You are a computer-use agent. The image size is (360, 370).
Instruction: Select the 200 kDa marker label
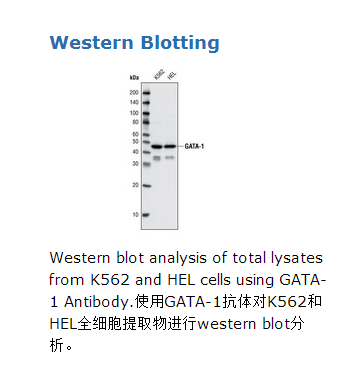(x=134, y=93)
